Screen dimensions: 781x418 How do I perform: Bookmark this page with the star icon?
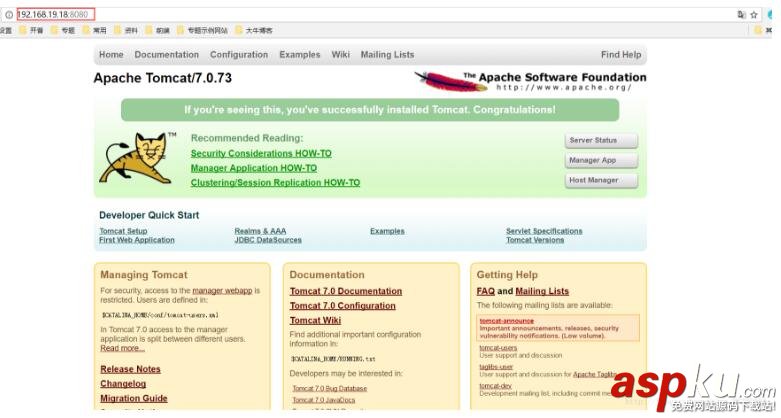pyautogui.click(x=754, y=14)
